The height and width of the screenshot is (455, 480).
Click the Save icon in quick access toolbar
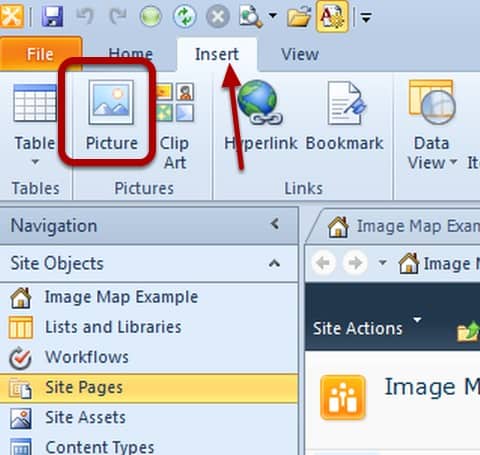pyautogui.click(x=52, y=16)
